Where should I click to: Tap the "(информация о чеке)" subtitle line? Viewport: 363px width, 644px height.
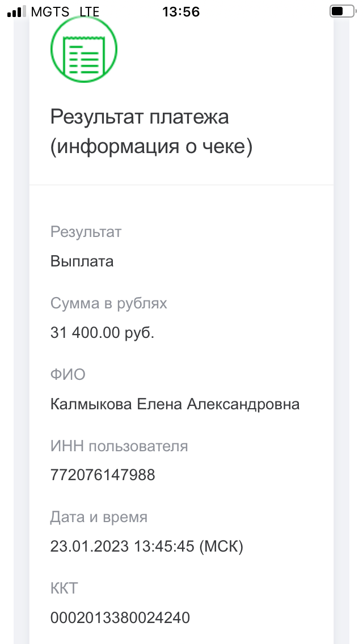coord(151,146)
